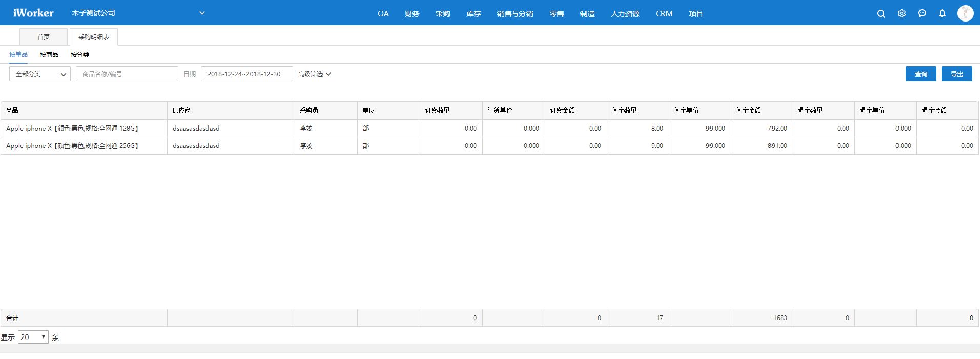Click the 供应商 column header

pos(231,110)
